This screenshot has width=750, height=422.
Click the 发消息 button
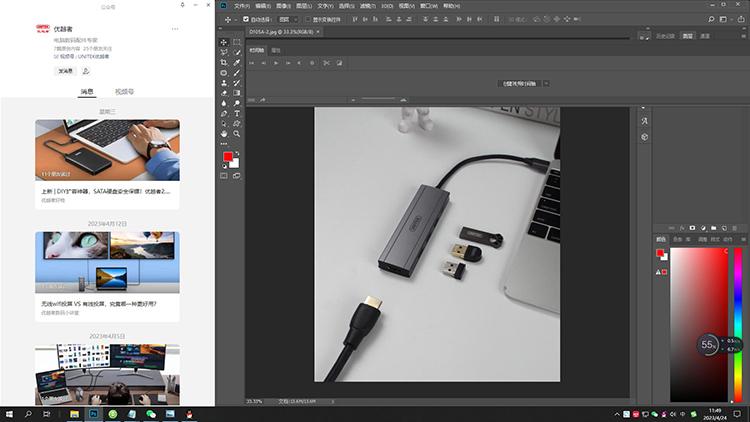click(65, 71)
